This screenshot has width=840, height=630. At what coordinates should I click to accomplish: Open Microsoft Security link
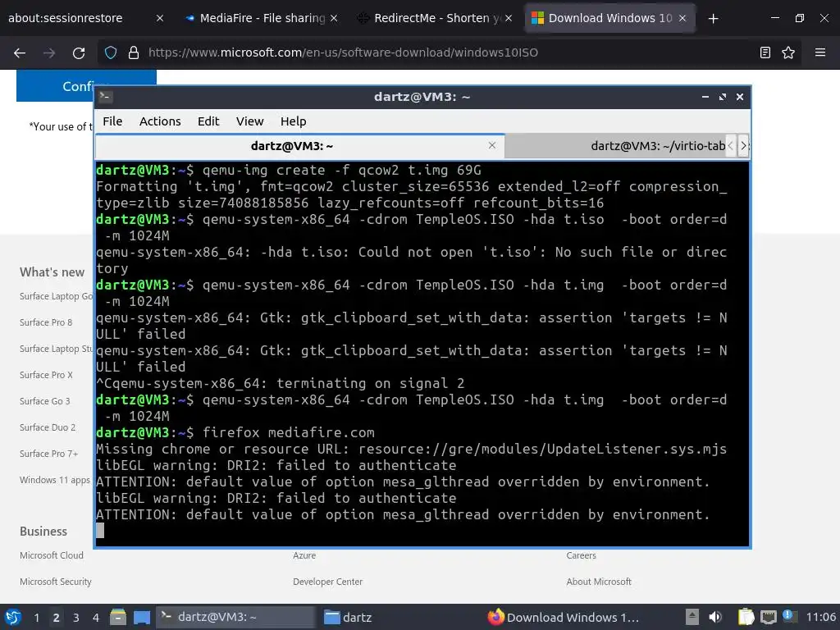pyautogui.click(x=56, y=582)
